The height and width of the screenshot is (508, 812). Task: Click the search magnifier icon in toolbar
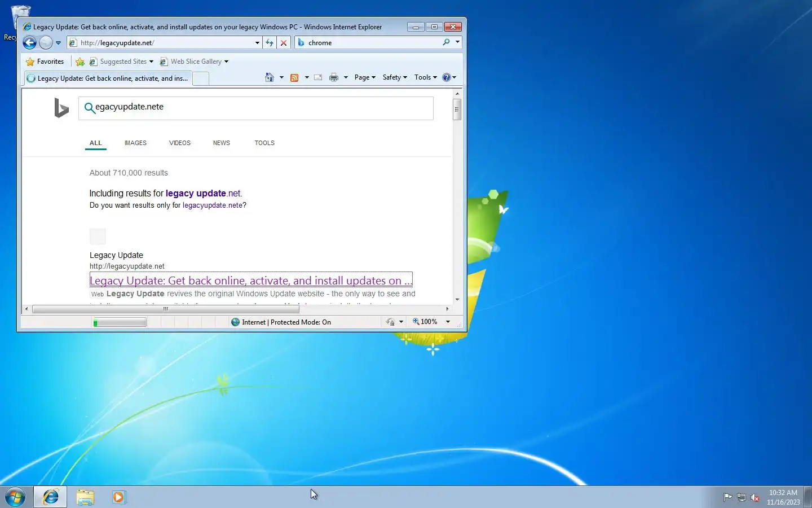[x=446, y=42]
